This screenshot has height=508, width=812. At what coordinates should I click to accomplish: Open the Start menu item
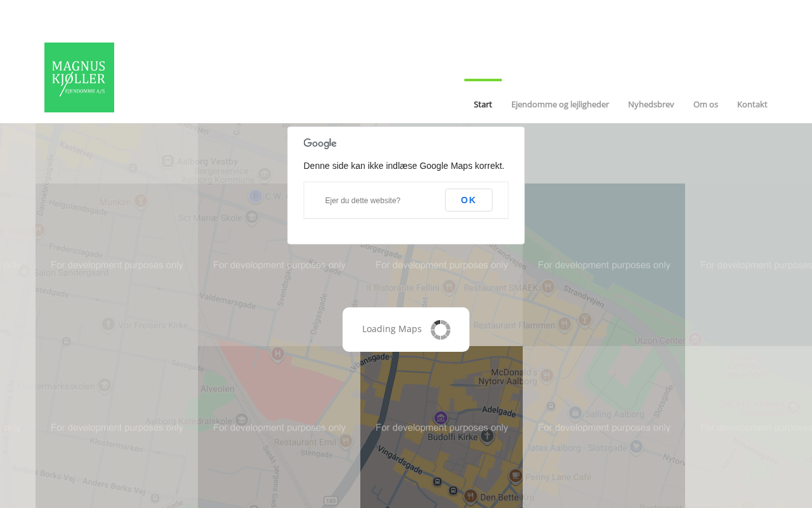(483, 104)
